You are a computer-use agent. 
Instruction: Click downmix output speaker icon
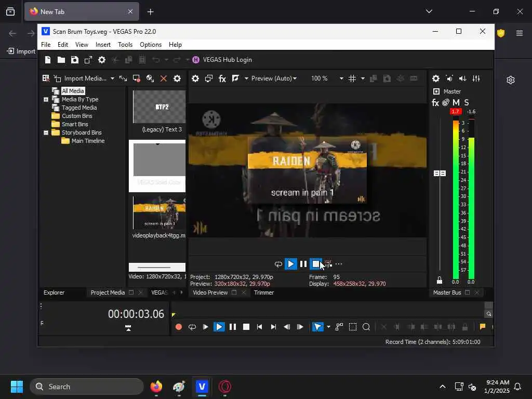[x=449, y=78]
